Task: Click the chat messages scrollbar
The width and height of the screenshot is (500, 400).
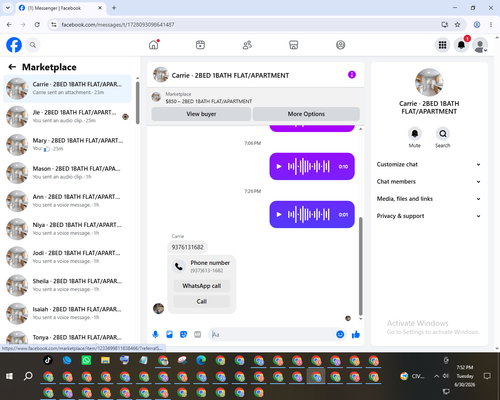Action: click(360, 266)
